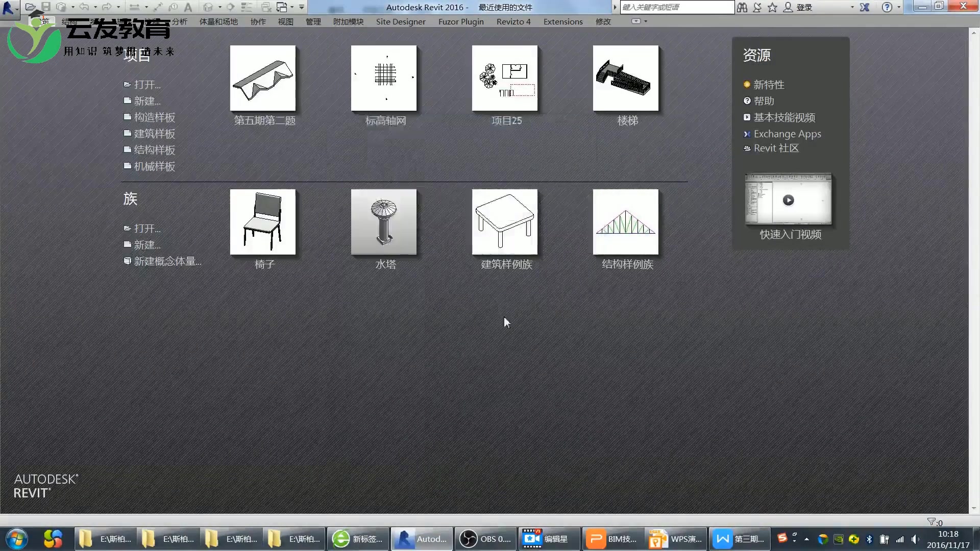Open the 分析 ribbon tab
Screen dimensions: 980x551
(179, 21)
